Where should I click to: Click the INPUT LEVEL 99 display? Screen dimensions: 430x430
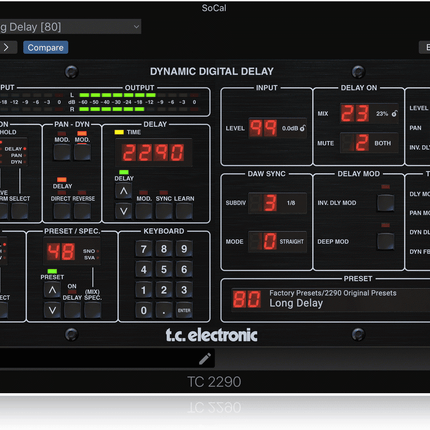(263, 128)
